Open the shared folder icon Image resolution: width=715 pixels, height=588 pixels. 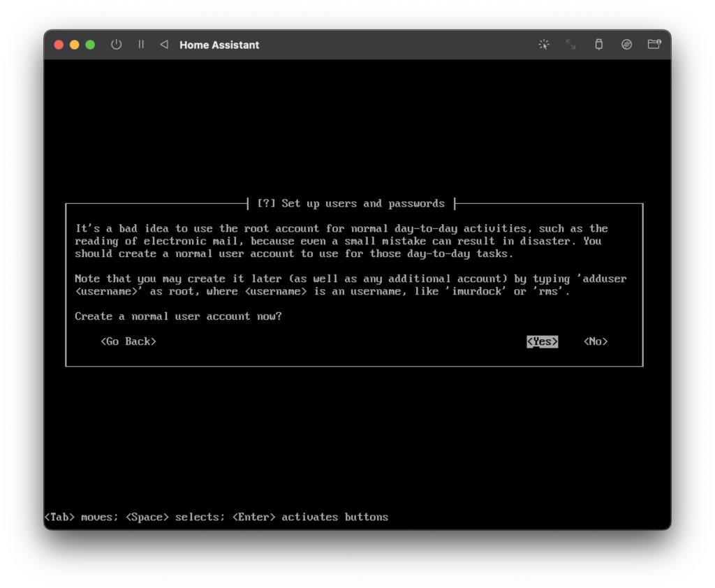click(654, 44)
